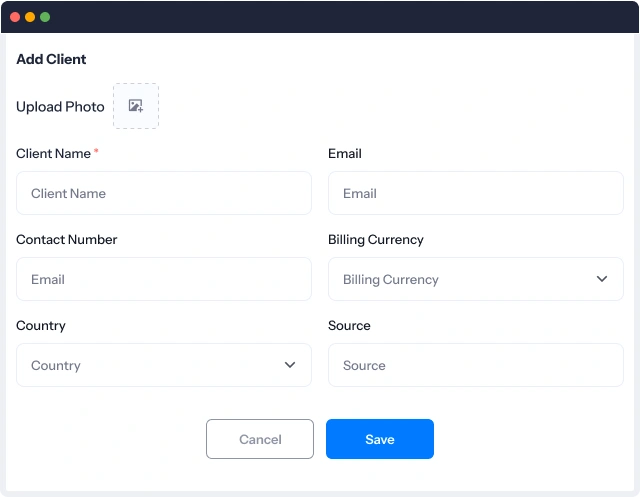640x497 pixels.
Task: Click into the Email field under Email label
Action: click(x=476, y=193)
